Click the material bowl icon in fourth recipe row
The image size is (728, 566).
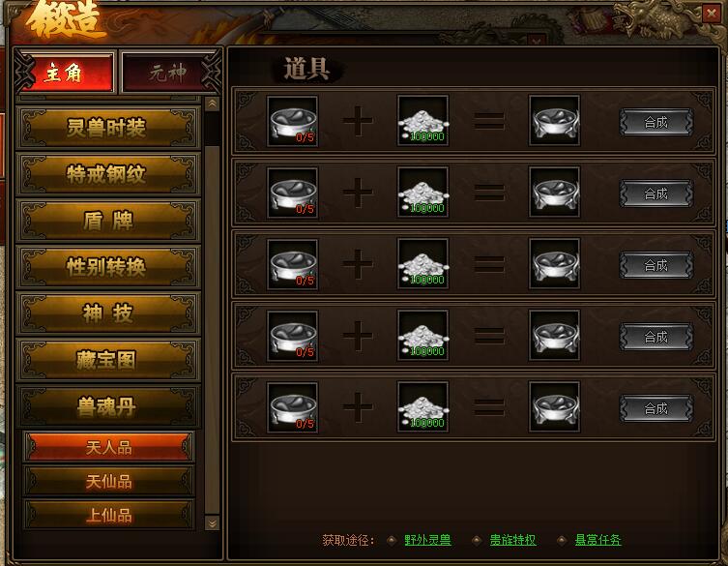(x=293, y=336)
